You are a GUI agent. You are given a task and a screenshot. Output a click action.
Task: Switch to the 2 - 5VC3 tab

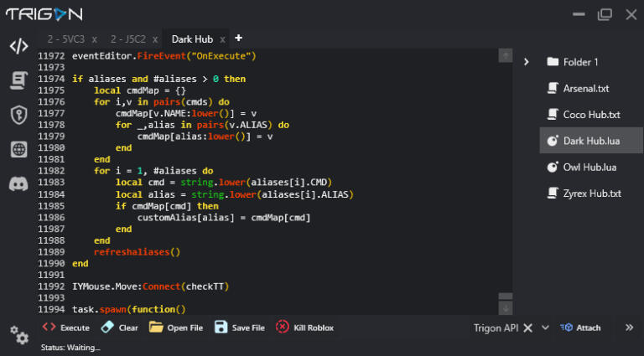click(65, 39)
